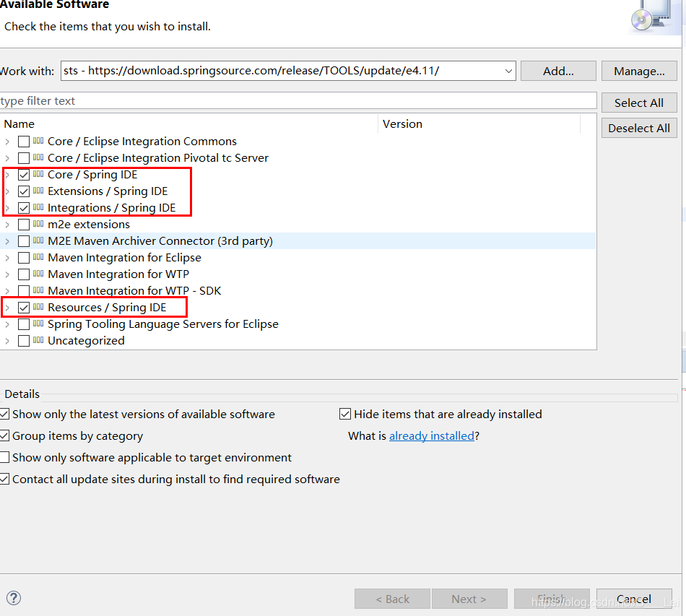Click the < Back button

click(x=392, y=599)
